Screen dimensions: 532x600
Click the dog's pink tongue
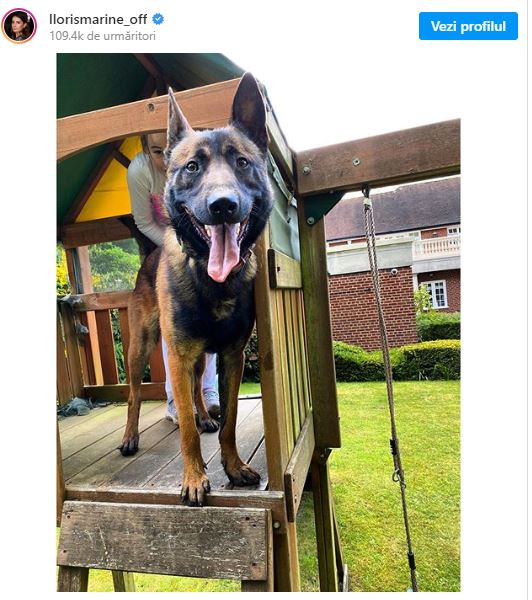(x=223, y=252)
